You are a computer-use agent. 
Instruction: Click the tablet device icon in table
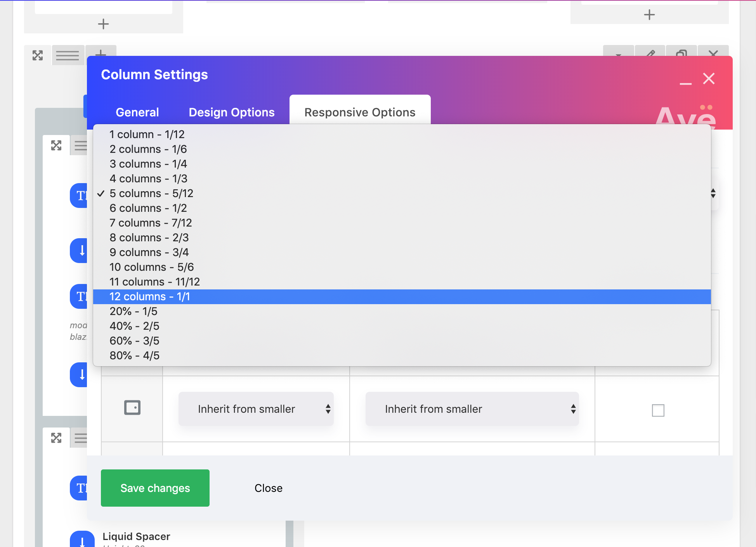[x=132, y=408]
